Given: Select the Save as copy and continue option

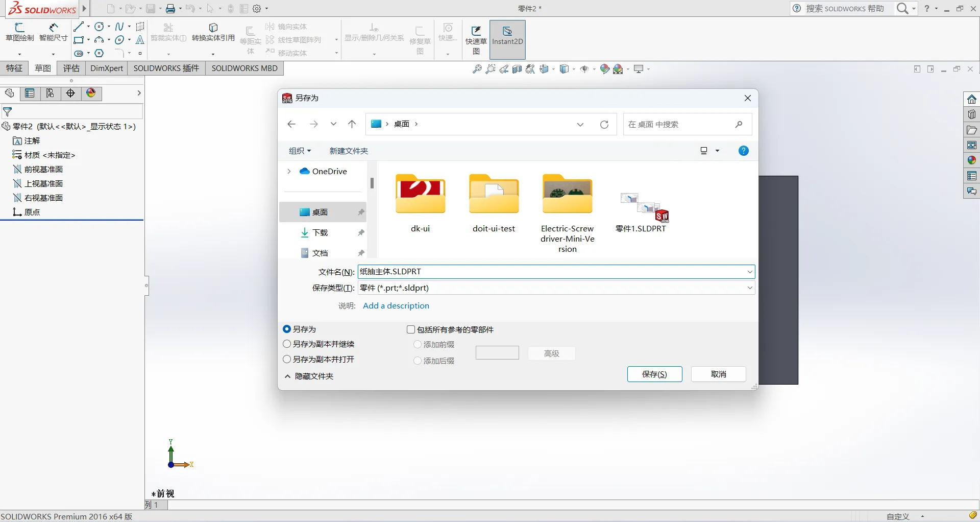Looking at the screenshot, I should click(318, 344).
